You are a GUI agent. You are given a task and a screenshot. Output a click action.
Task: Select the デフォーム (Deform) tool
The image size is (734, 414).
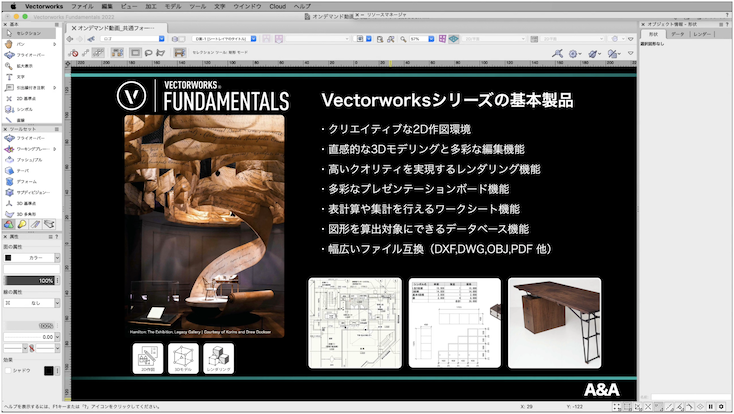(29, 182)
